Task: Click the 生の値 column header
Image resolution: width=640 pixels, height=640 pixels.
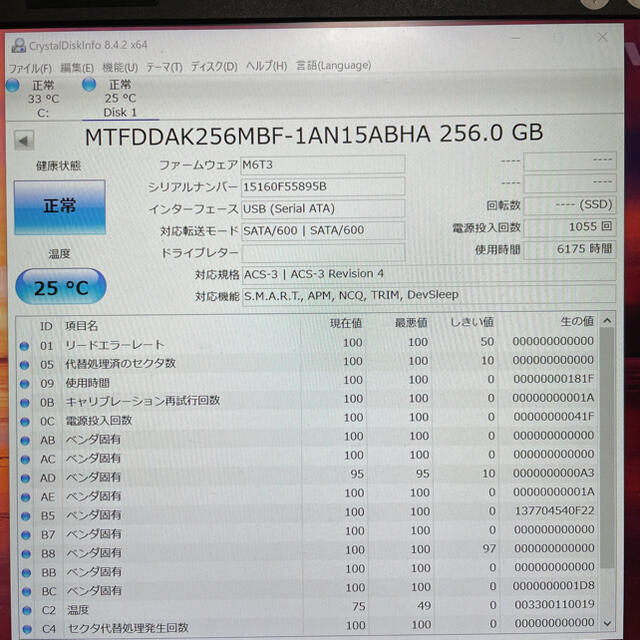Action: [577, 321]
